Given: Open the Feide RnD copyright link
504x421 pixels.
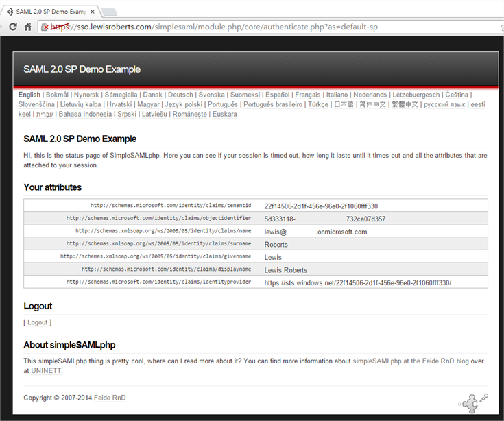Looking at the screenshot, I should pyautogui.click(x=110, y=398).
